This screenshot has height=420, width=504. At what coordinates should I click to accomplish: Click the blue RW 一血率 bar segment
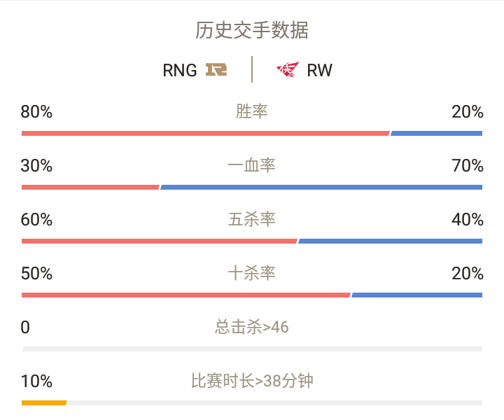point(321,188)
